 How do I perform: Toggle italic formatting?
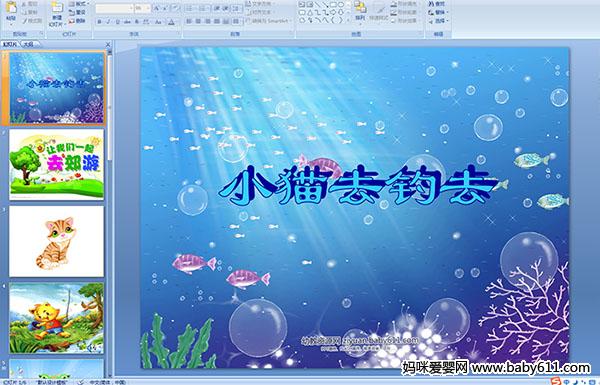tap(109, 22)
